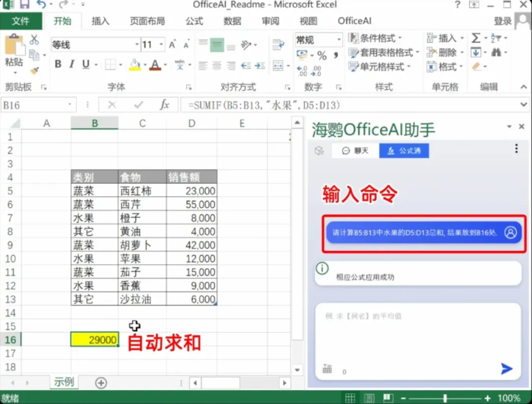This screenshot has height=404, width=532.
Task: Apply comma style
Action: click(336, 55)
